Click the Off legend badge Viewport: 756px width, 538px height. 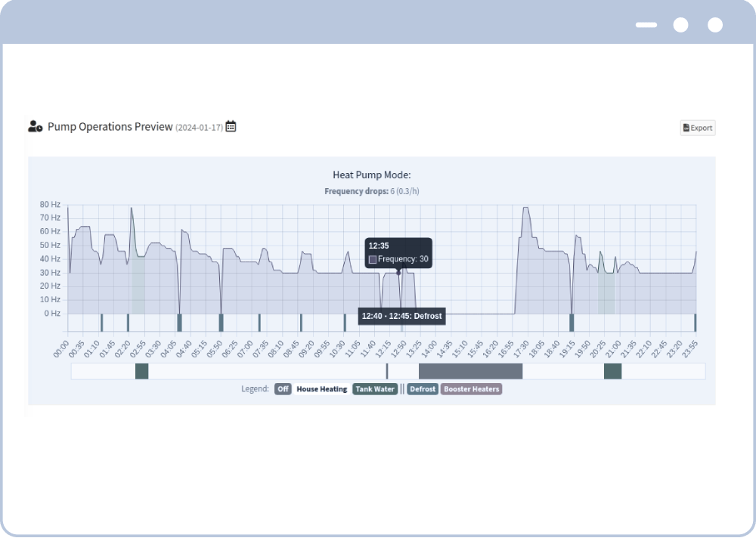point(283,389)
